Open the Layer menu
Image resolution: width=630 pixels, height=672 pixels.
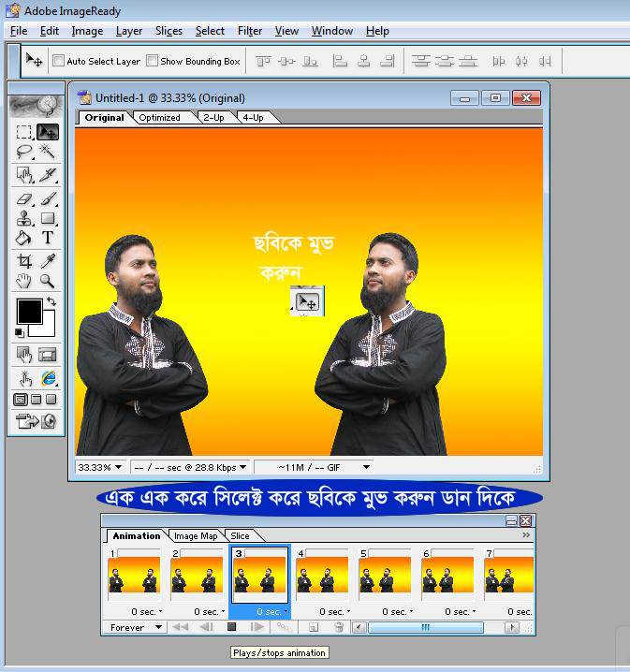point(129,31)
